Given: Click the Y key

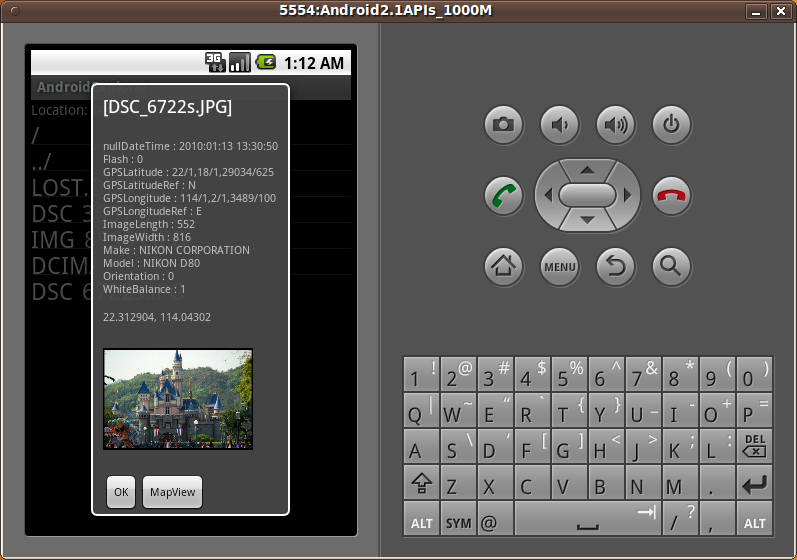Looking at the screenshot, I should coord(606,410).
